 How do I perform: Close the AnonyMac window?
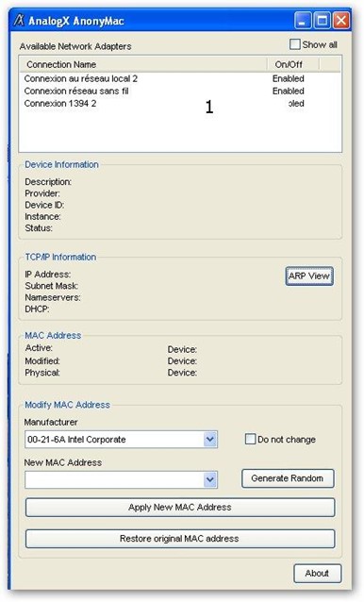coord(340,21)
